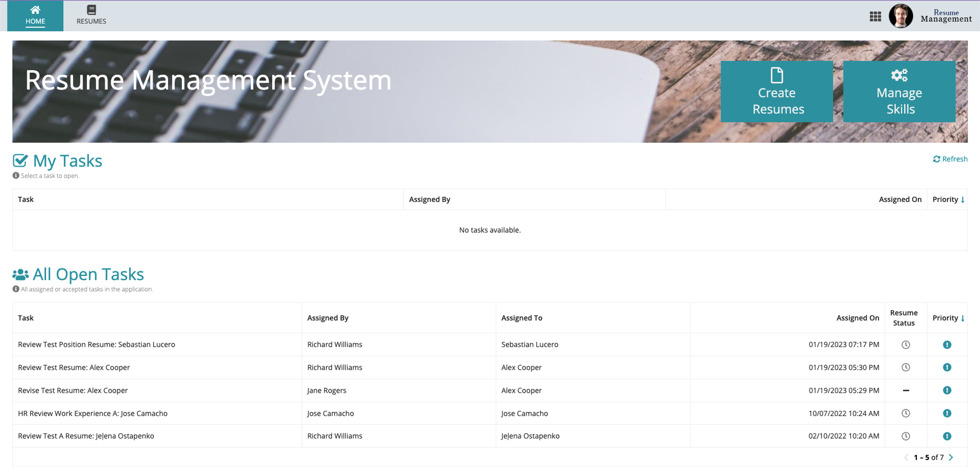This screenshot has width=980, height=467.
Task: Sort All Open Tasks by Assigned On
Action: click(857, 318)
